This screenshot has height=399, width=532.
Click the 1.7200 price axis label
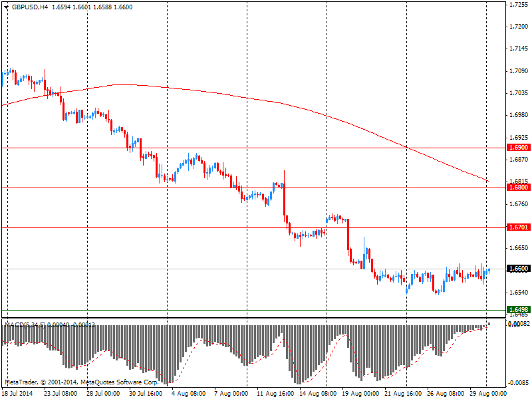coord(519,27)
